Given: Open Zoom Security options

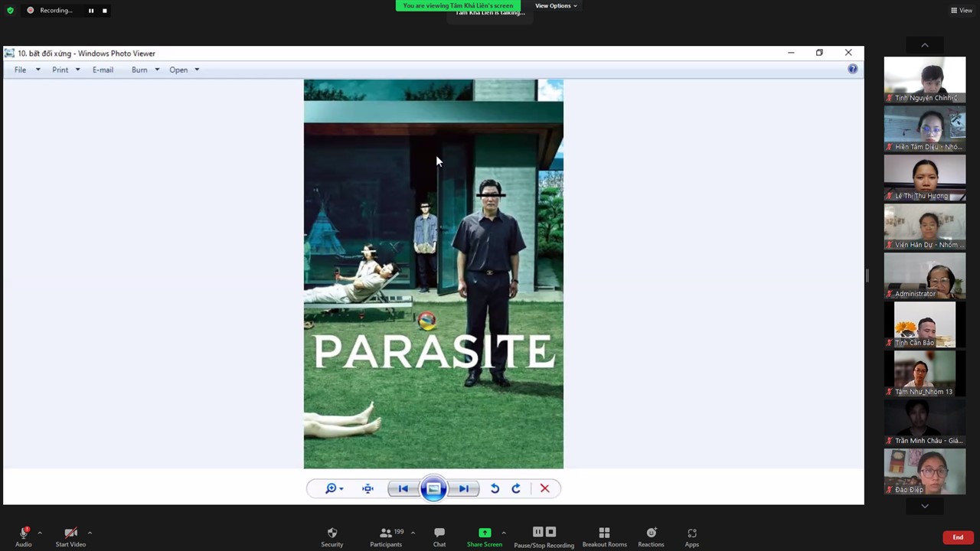Looking at the screenshot, I should click(x=332, y=536).
